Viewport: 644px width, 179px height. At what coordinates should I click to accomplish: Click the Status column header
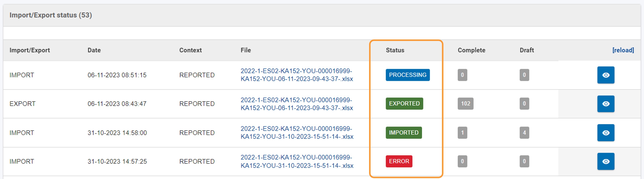(x=395, y=50)
